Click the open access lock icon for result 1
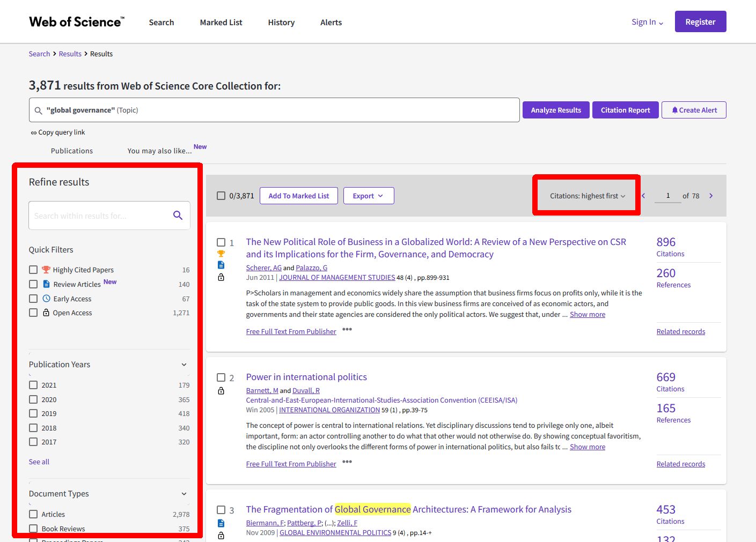This screenshot has height=542, width=756. tap(221, 277)
